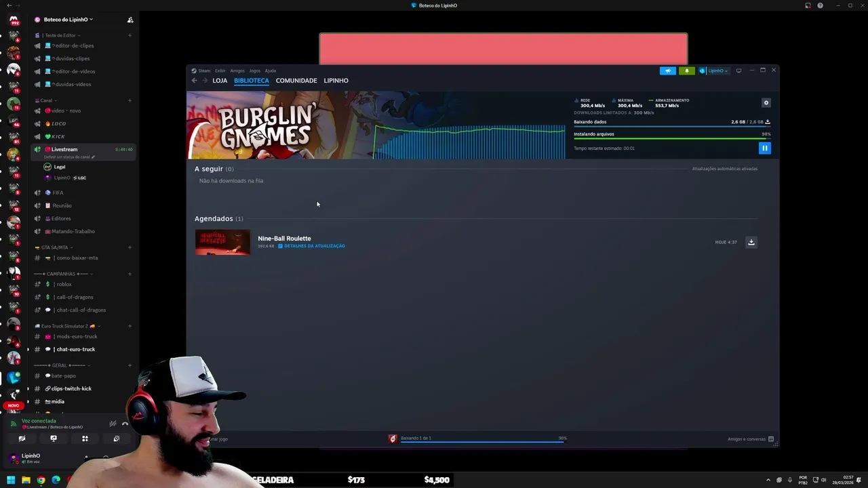Open the COMUNIDADE tab in Steam
The height and width of the screenshot is (488, 868).
296,81
